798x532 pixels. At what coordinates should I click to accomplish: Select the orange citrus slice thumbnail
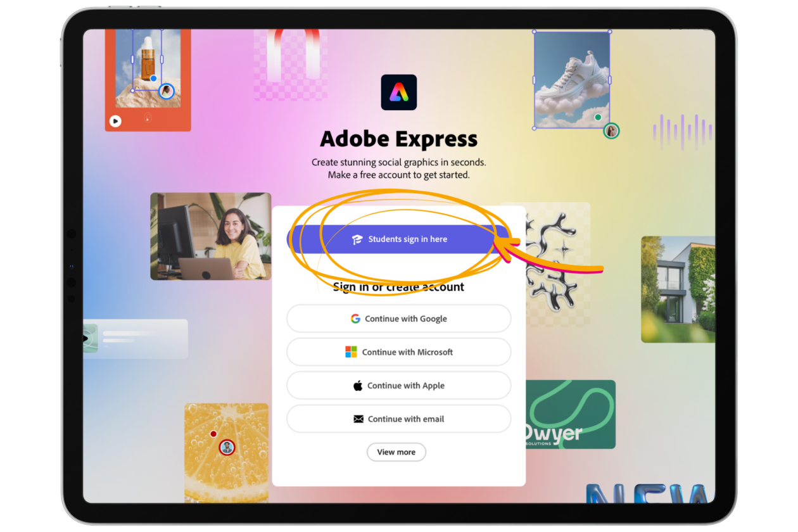227,453
